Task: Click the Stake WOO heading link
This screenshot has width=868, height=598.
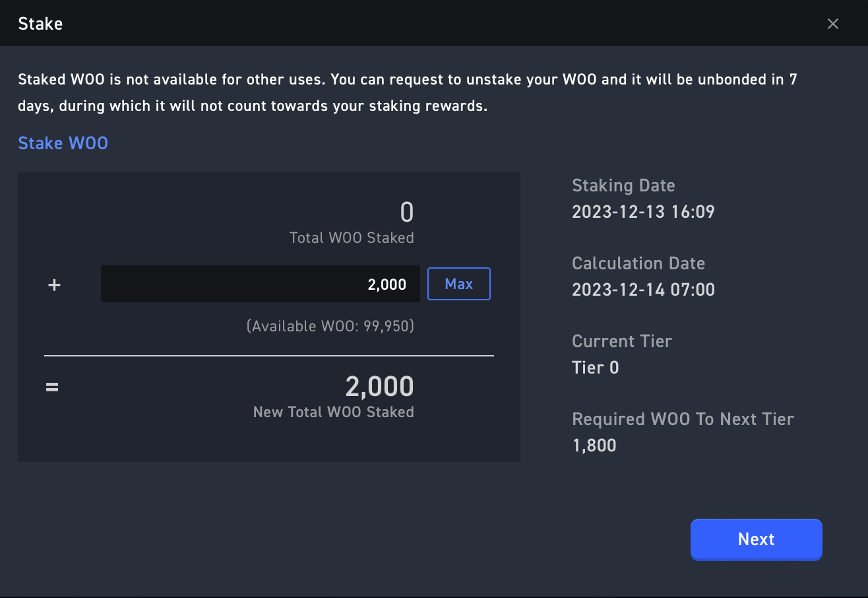Action: (x=63, y=143)
